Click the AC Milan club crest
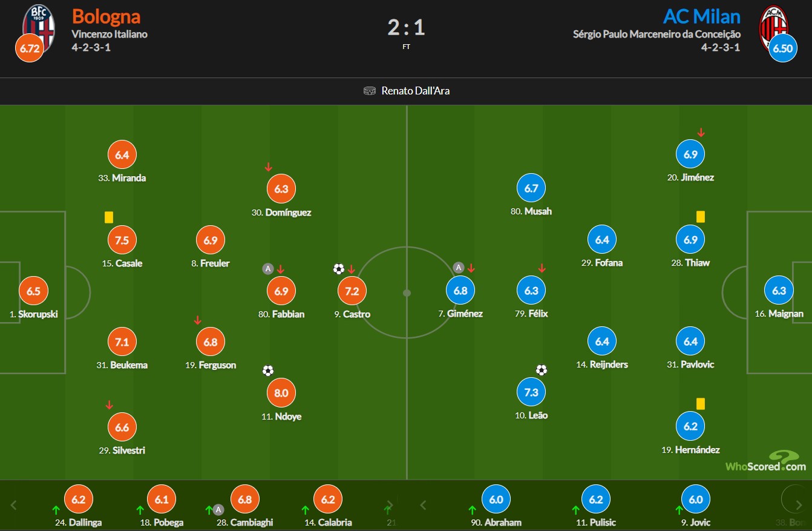The width and height of the screenshot is (812, 531). pyautogui.click(x=773, y=25)
